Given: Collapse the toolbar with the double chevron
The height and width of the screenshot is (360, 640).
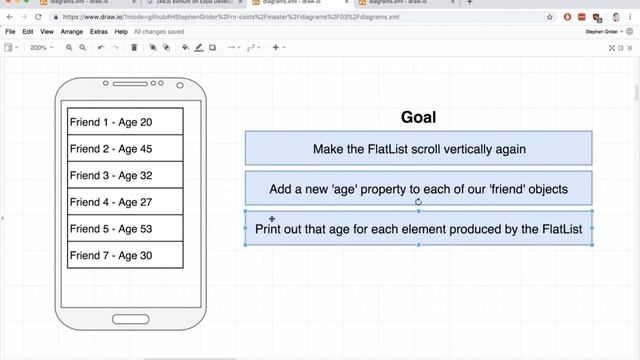Looking at the screenshot, I should click(x=630, y=48).
